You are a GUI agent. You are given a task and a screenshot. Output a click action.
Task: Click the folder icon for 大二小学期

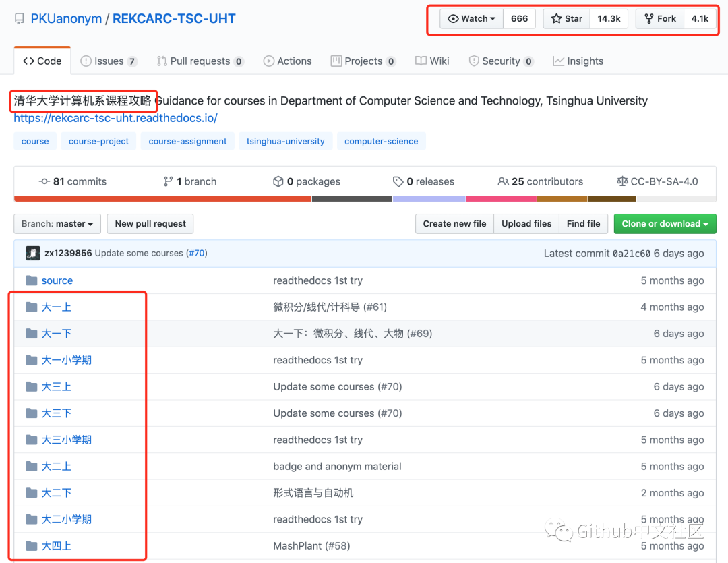31,519
